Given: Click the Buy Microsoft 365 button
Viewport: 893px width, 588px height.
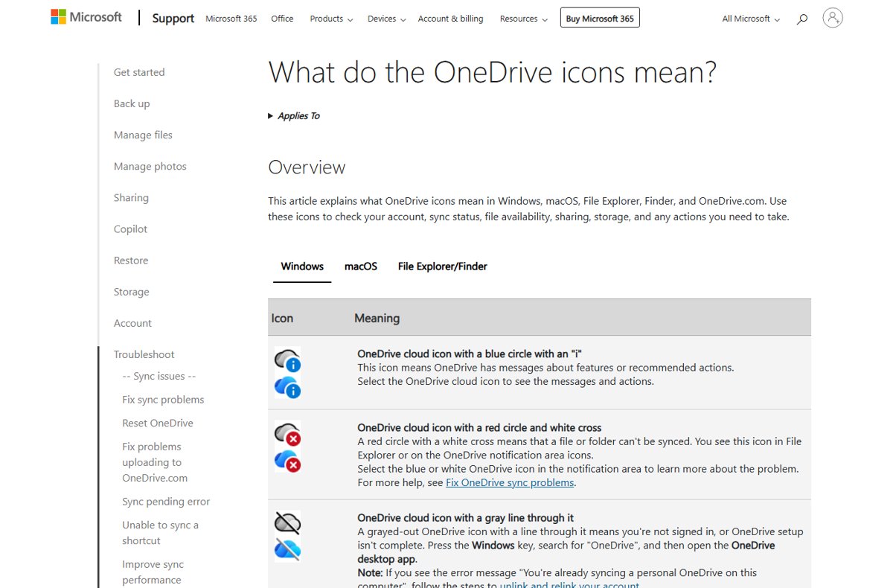Looking at the screenshot, I should point(600,19).
